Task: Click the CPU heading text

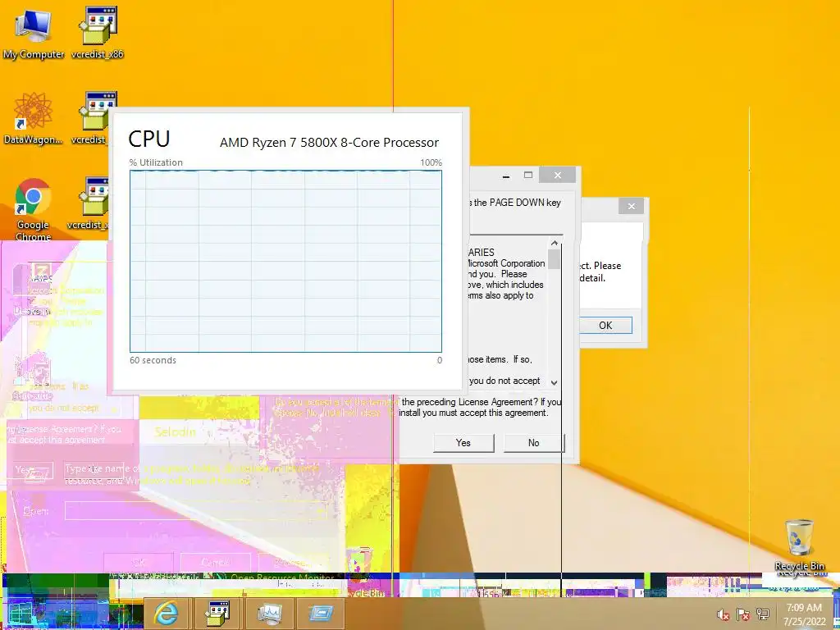Action: coord(149,139)
